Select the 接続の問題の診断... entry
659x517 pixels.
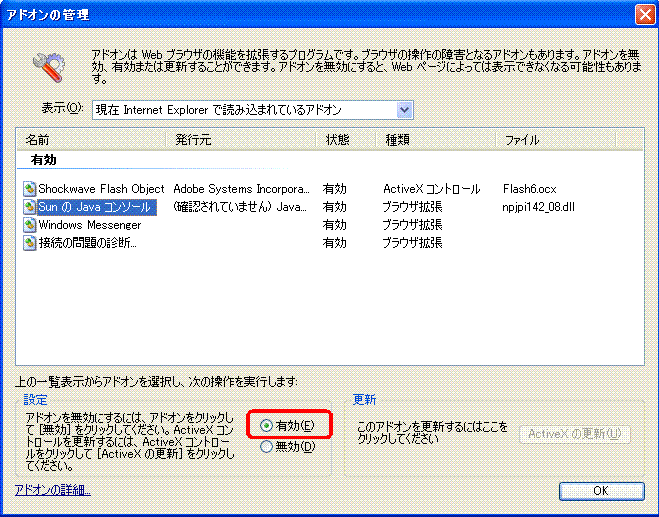87,243
